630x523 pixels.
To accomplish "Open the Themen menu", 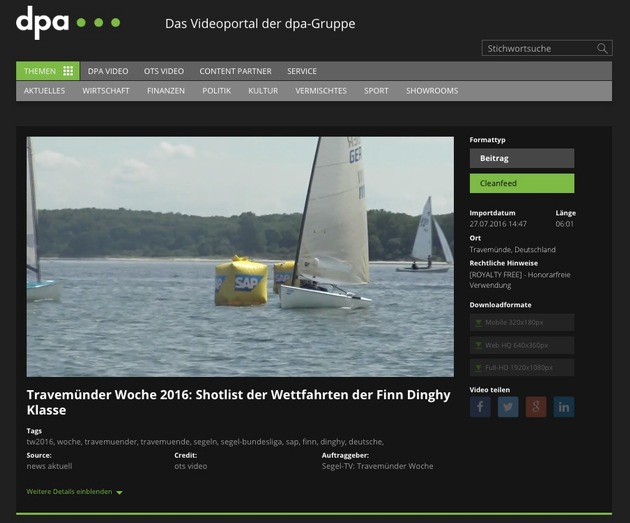I will coord(40,71).
